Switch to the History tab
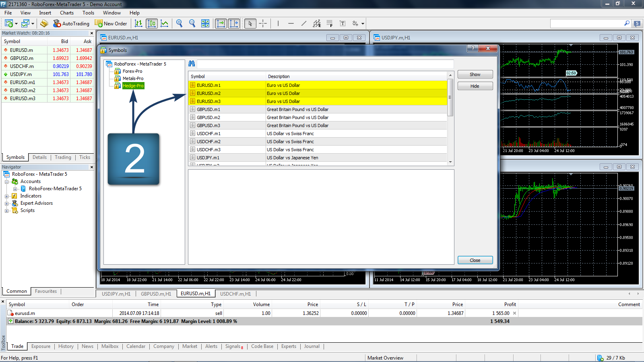644x362 pixels. pyautogui.click(x=66, y=346)
